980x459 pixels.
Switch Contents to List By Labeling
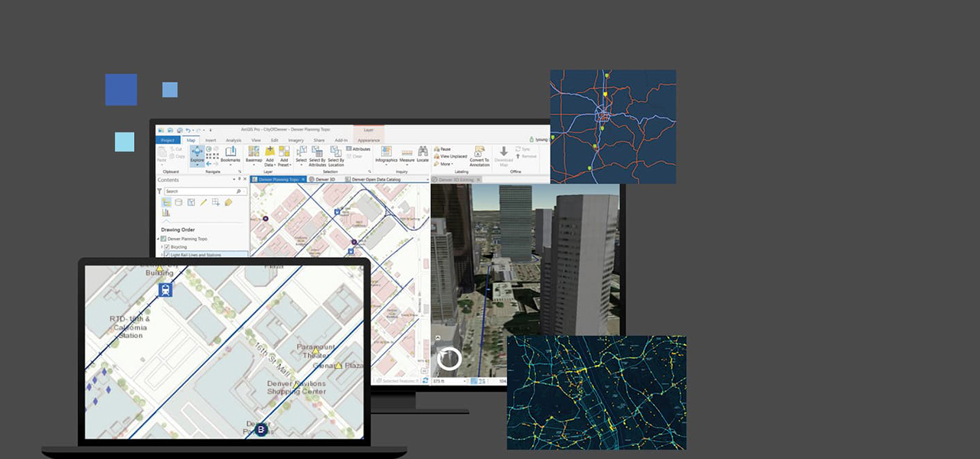(x=228, y=202)
